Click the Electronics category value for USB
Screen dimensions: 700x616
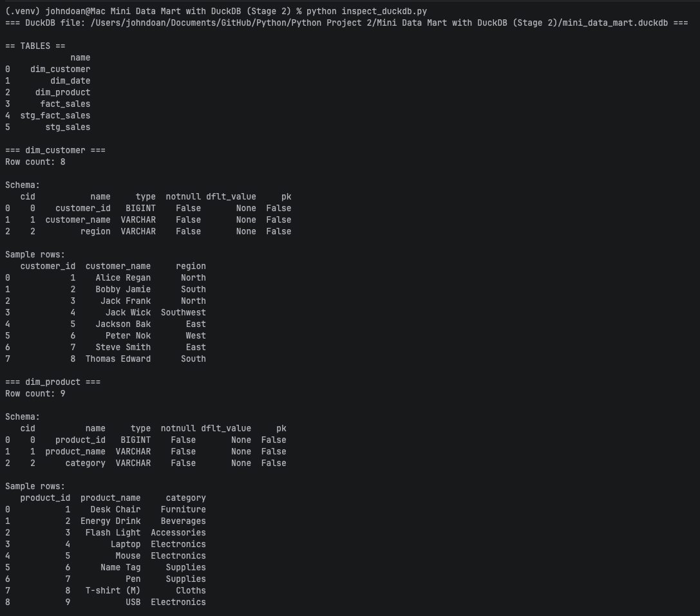tap(178, 602)
